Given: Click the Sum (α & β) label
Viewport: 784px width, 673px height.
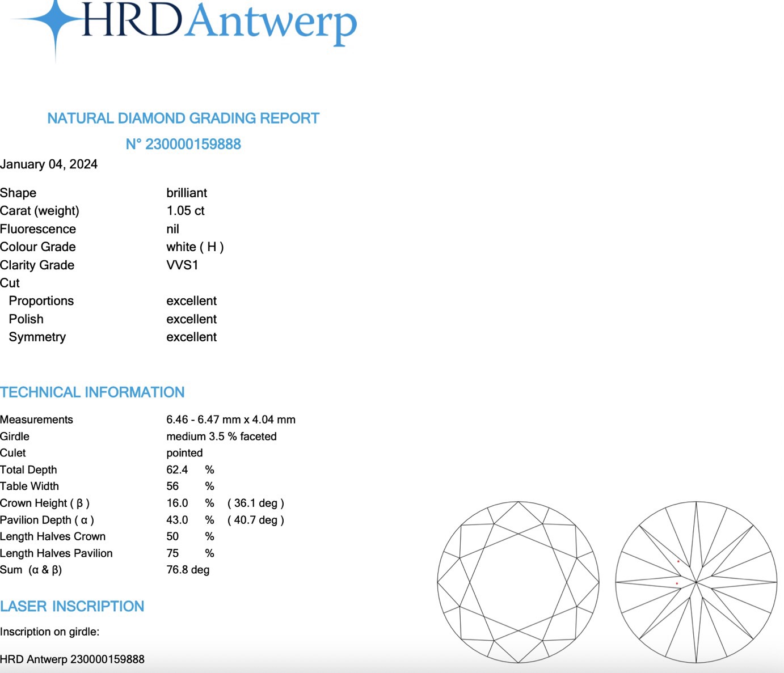Looking at the screenshot, I should coord(31,570).
